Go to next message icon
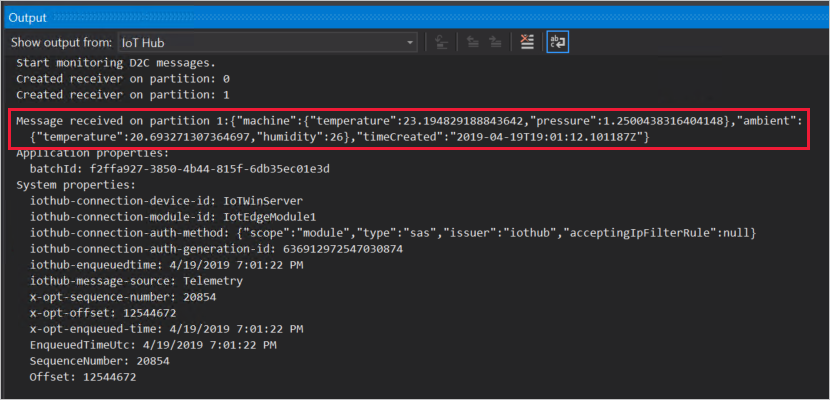 [x=495, y=42]
